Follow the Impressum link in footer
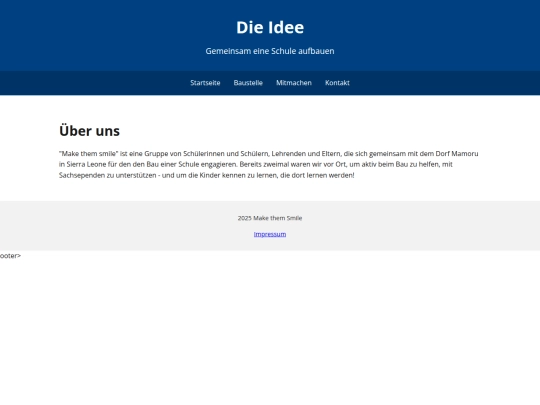This screenshot has width=540, height=405. 270,234
